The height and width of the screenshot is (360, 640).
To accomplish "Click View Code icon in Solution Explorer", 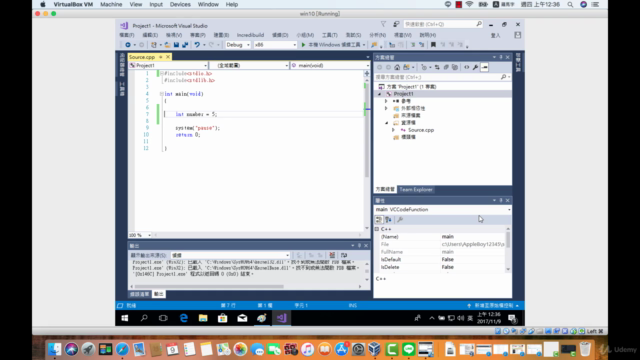I will point(467,67).
